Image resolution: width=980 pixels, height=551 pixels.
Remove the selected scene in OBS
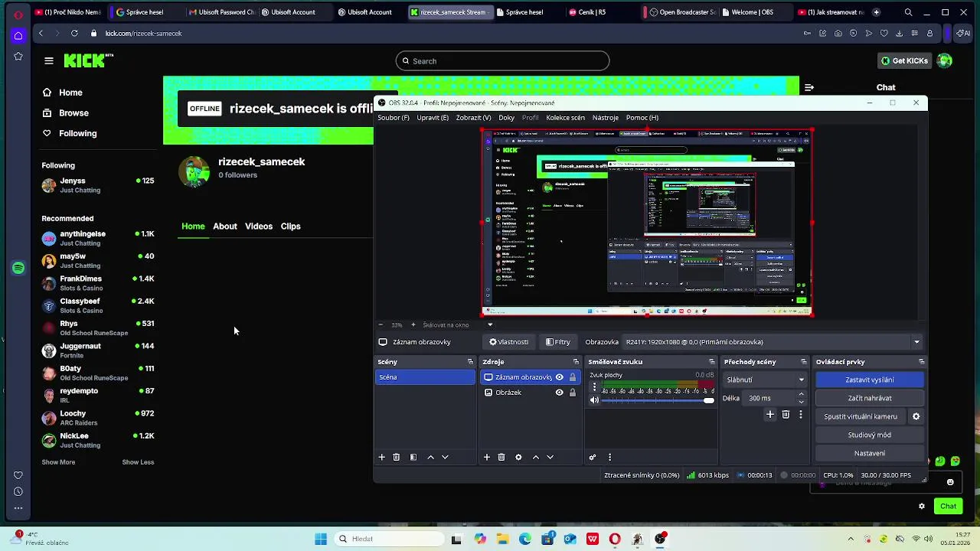point(396,457)
